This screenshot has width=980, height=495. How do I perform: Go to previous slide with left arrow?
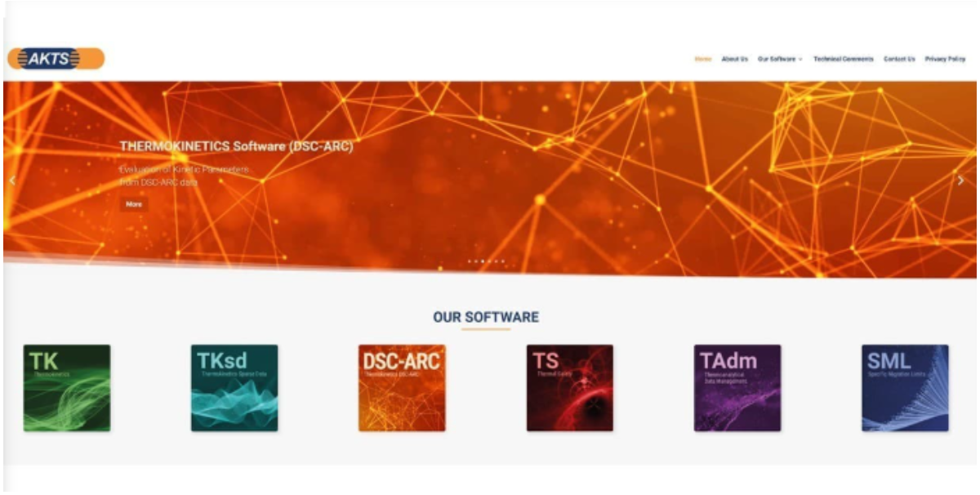(x=12, y=181)
